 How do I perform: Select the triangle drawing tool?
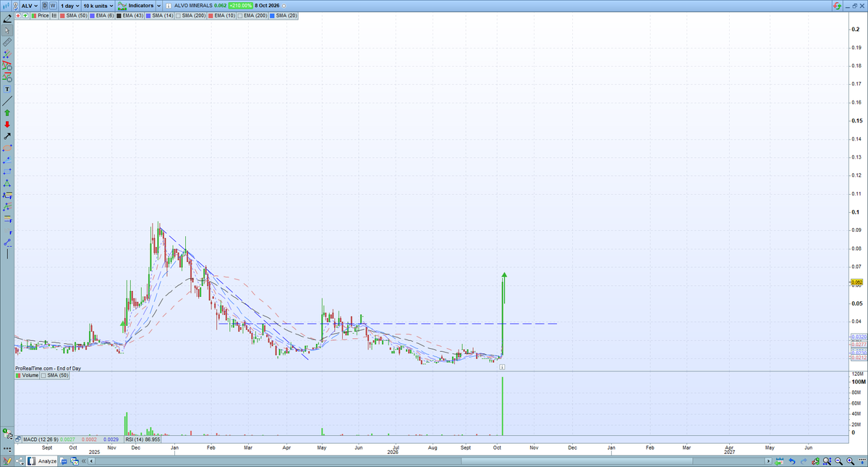[7, 184]
